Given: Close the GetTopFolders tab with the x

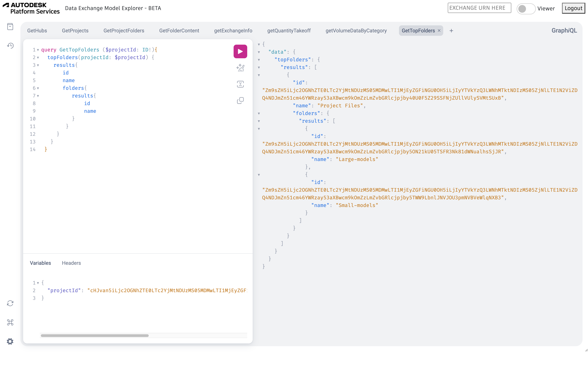Looking at the screenshot, I should tap(439, 31).
